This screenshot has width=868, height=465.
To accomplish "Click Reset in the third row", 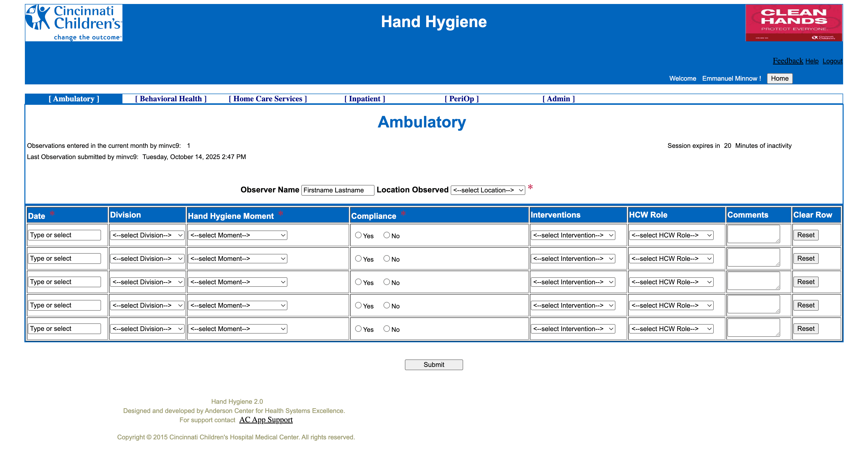I will (x=806, y=282).
